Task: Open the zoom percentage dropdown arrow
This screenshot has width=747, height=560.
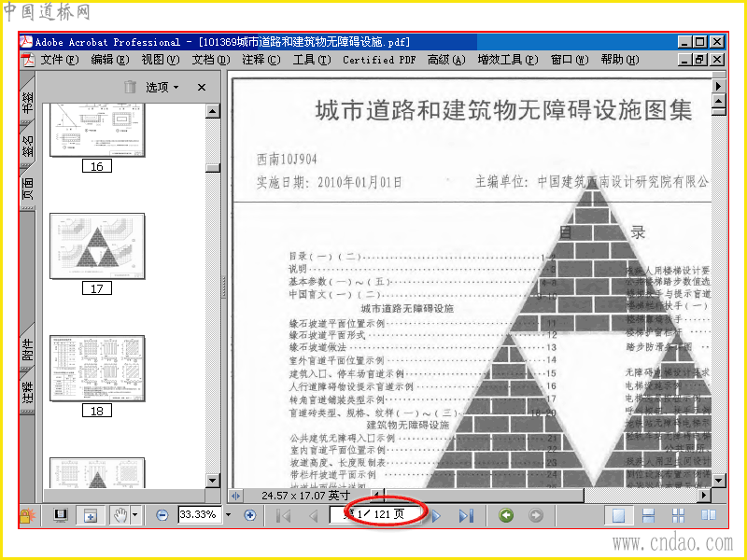Action: click(228, 515)
